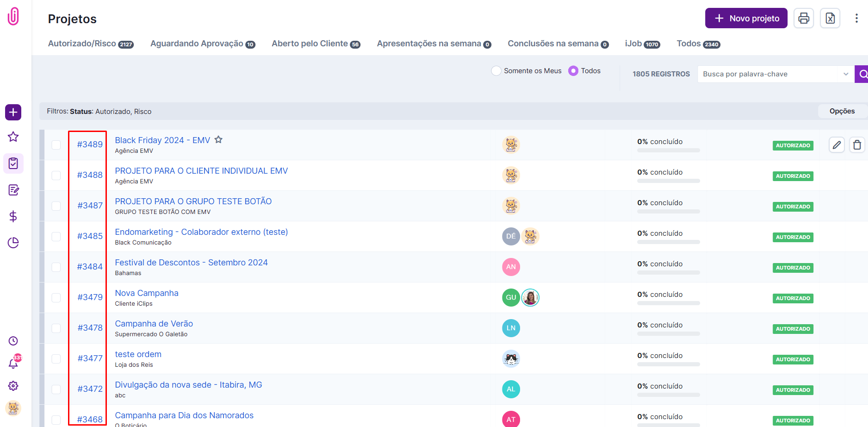The image size is (868, 427).
Task: Click the reports pie chart icon
Action: [13, 242]
